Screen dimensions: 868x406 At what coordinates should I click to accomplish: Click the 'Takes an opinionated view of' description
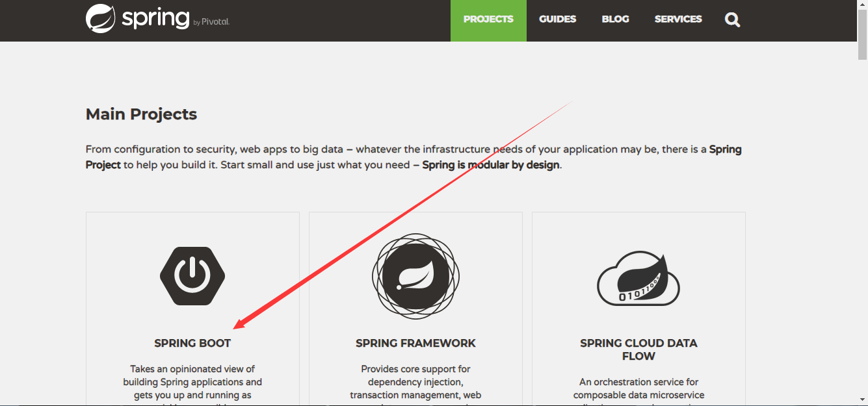(x=192, y=369)
